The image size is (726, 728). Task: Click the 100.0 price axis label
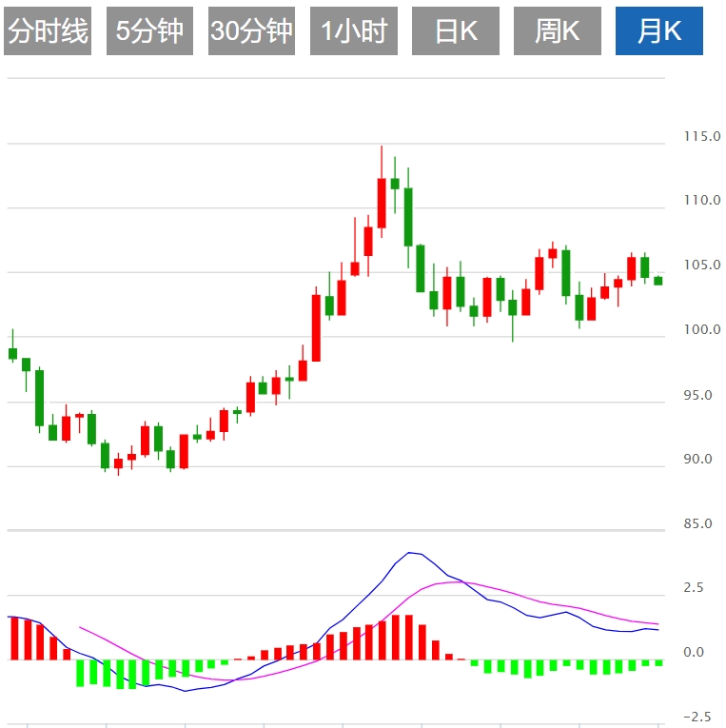pos(702,329)
